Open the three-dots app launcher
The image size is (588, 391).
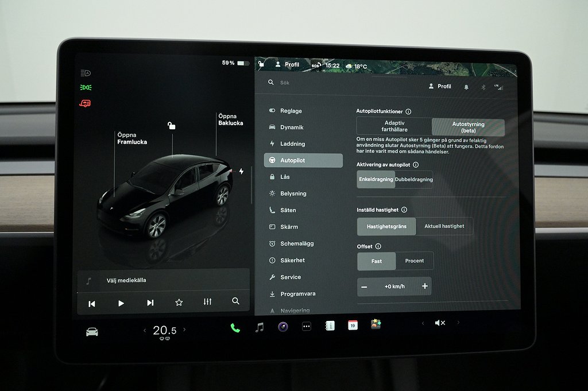(x=307, y=327)
